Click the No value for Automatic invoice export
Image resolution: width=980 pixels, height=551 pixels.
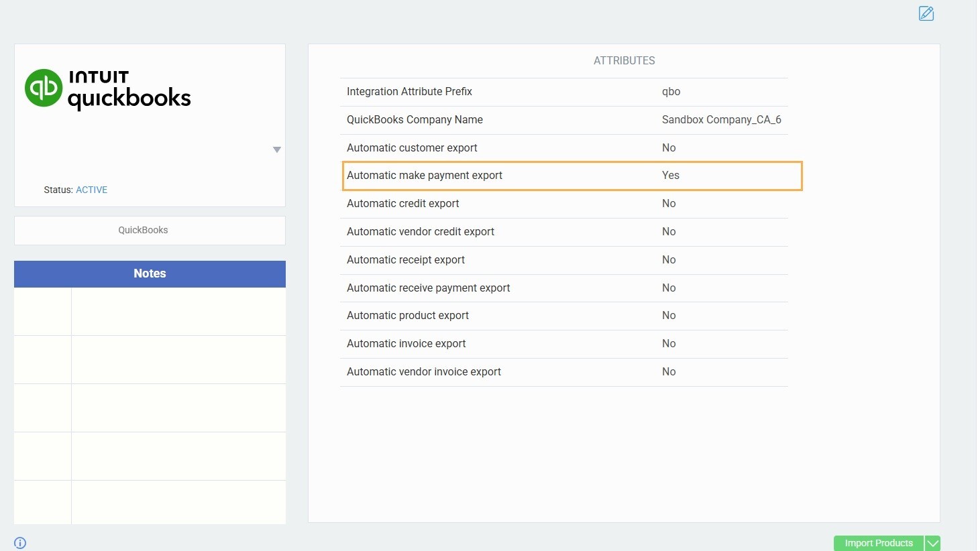[x=669, y=343]
